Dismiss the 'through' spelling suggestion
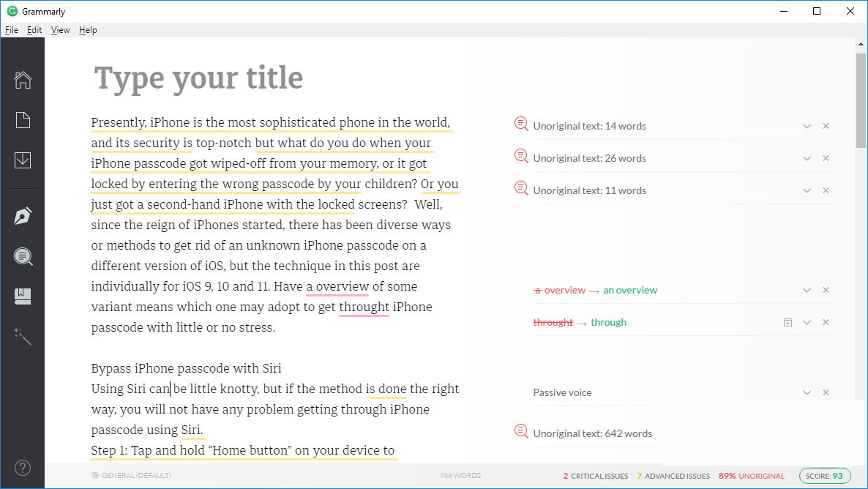 point(826,322)
